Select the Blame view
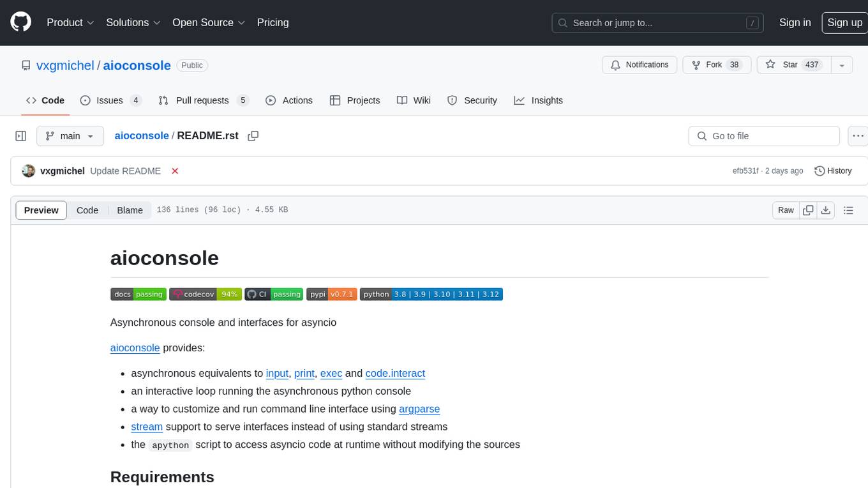The width and height of the screenshot is (868, 488). point(130,210)
